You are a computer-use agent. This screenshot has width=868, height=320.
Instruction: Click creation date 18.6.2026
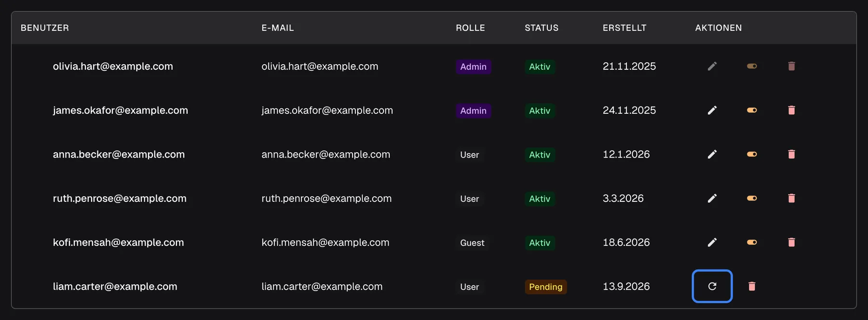point(626,242)
